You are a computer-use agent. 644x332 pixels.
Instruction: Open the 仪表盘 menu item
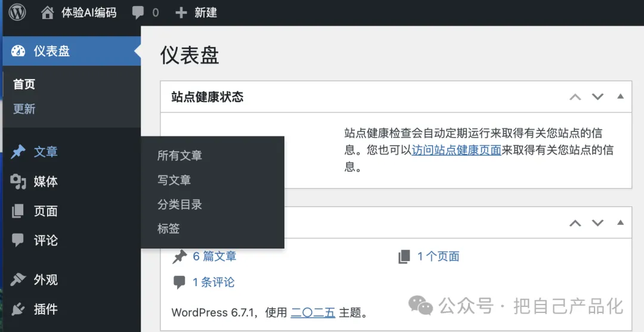click(x=72, y=51)
